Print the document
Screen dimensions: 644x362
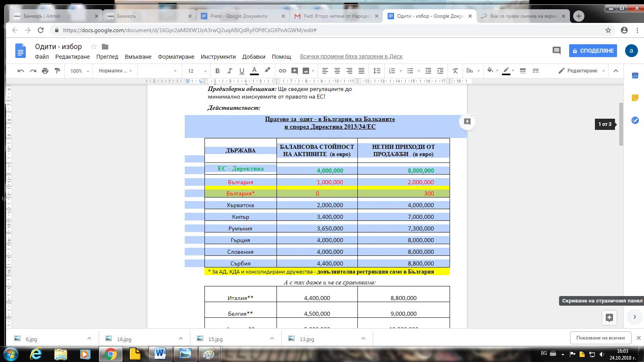click(45, 71)
